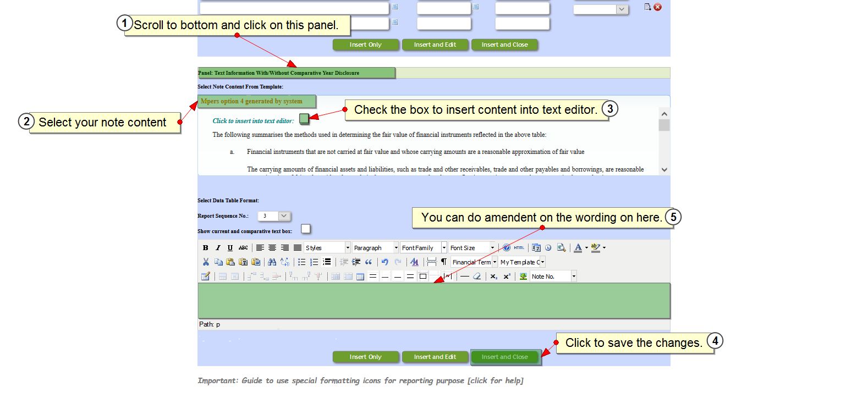This screenshot has width=868, height=398.
Task: Select the Text Information Disclosure panel header
Action: tap(296, 73)
